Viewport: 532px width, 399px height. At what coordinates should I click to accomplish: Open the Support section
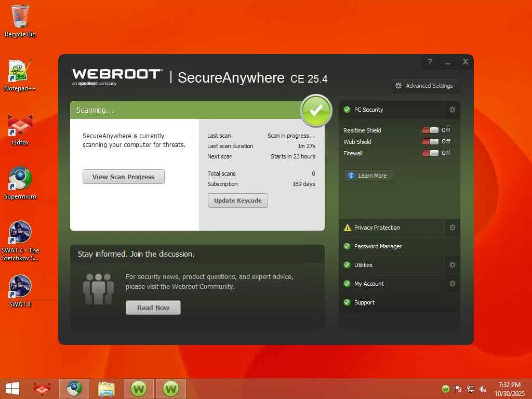(400, 302)
